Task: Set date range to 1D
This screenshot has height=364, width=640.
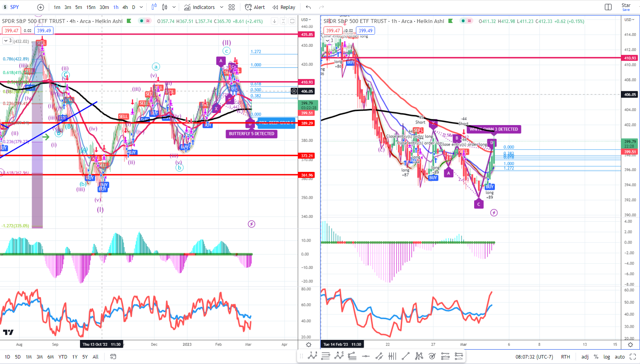Action: tap(7, 357)
